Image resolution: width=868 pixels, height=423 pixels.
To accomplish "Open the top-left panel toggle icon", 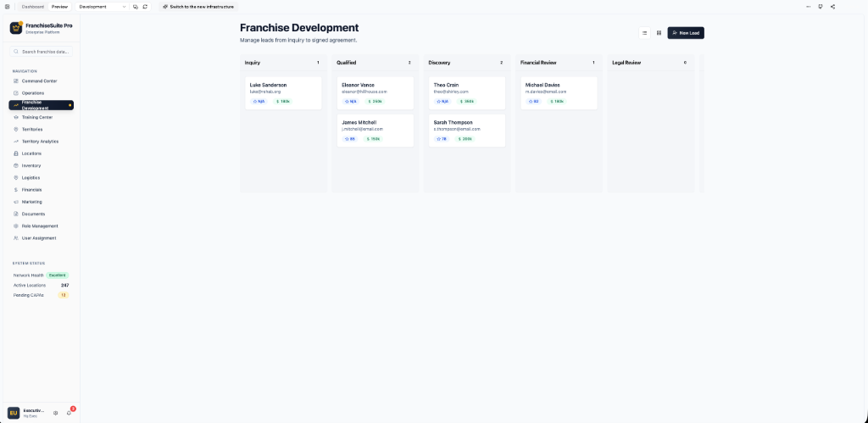I will (7, 7).
